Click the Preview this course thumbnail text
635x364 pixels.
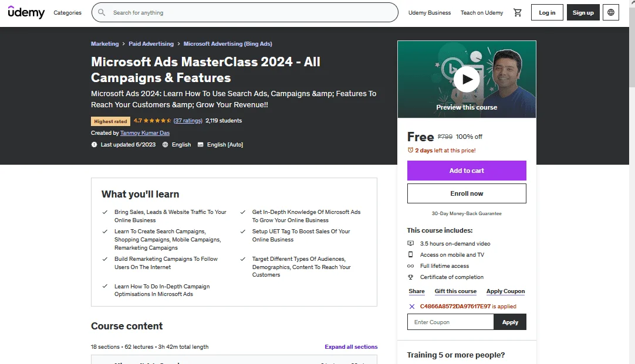coord(467,107)
